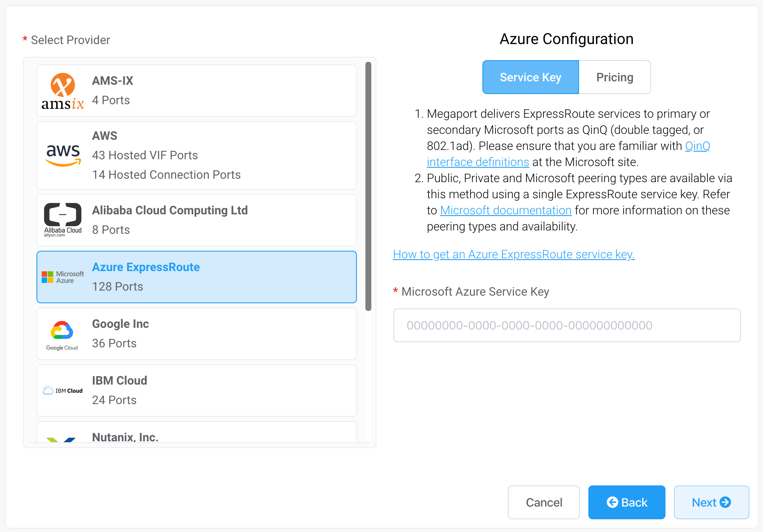
Task: Click the Azure Configuration heading
Action: coord(566,39)
